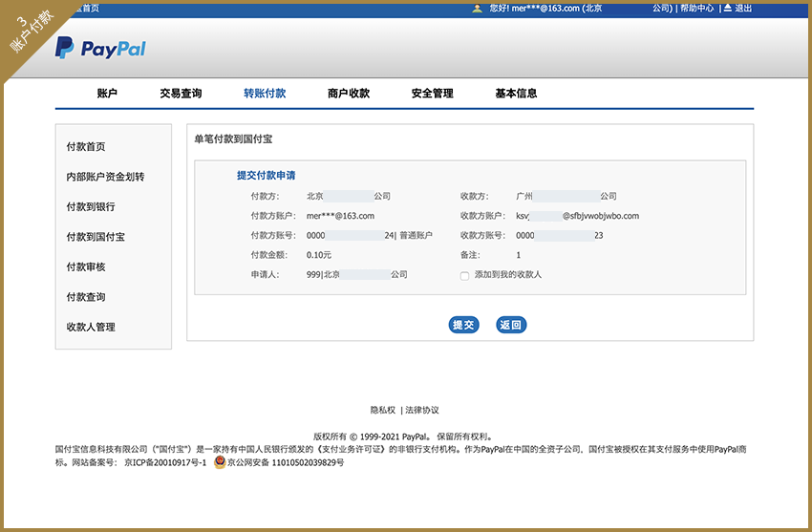Open 付款到银行 in the sidebar
This screenshot has width=812, height=532.
[91, 206]
